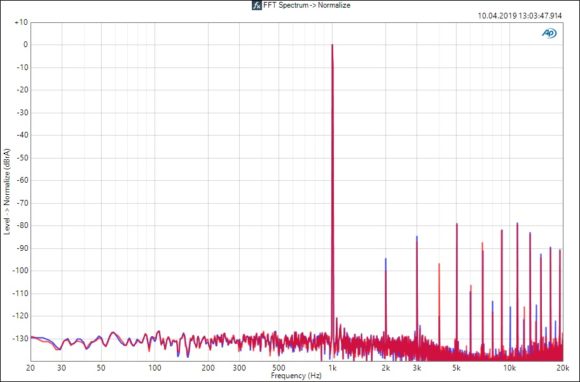Click the 20 label at frequency axis start

point(31,368)
